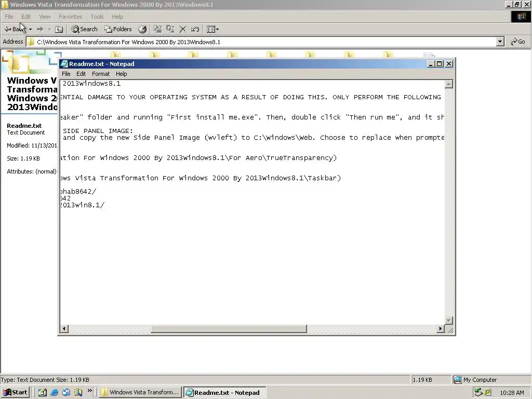Image resolution: width=532 pixels, height=399 pixels.
Task: Open Notepad's Format menu
Action: click(x=101, y=74)
